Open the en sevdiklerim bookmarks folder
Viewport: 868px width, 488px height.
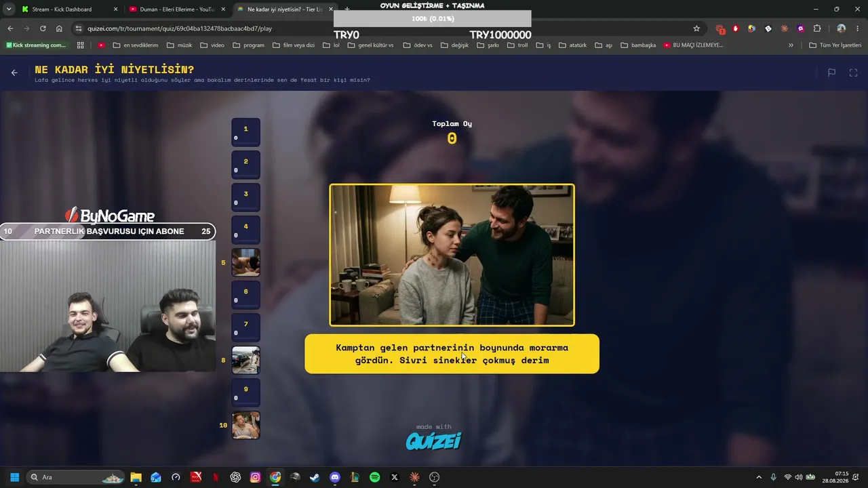pyautogui.click(x=135, y=45)
